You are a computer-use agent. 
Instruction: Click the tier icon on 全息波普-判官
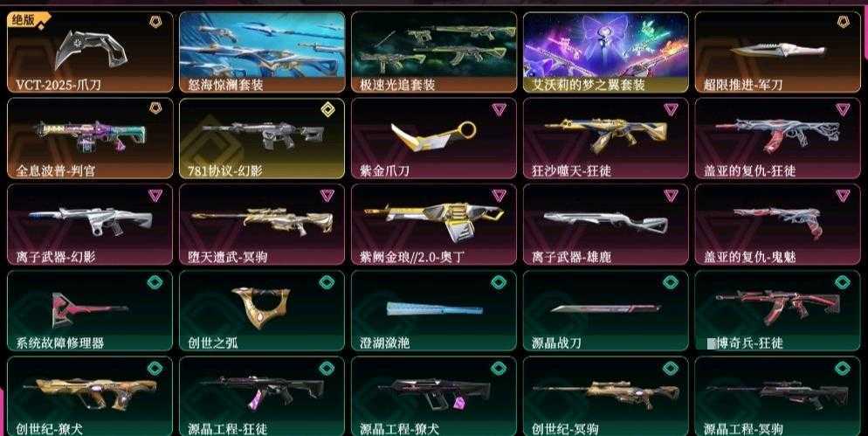[x=155, y=108]
